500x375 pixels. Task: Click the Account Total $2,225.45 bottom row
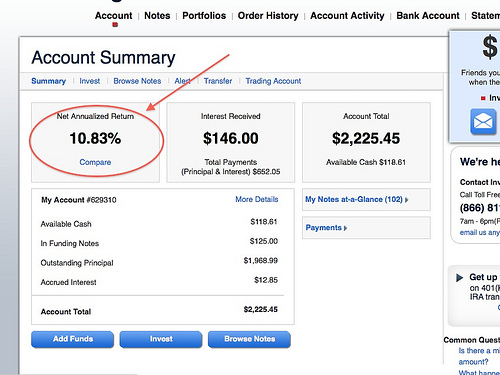tap(159, 311)
